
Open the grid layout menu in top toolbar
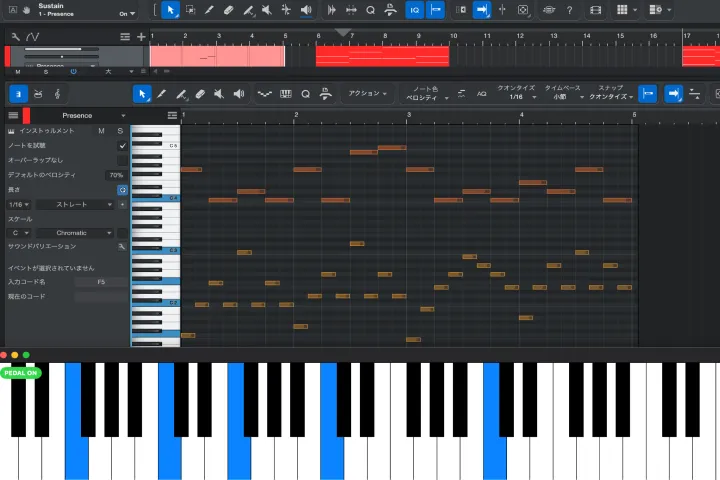click(x=626, y=10)
